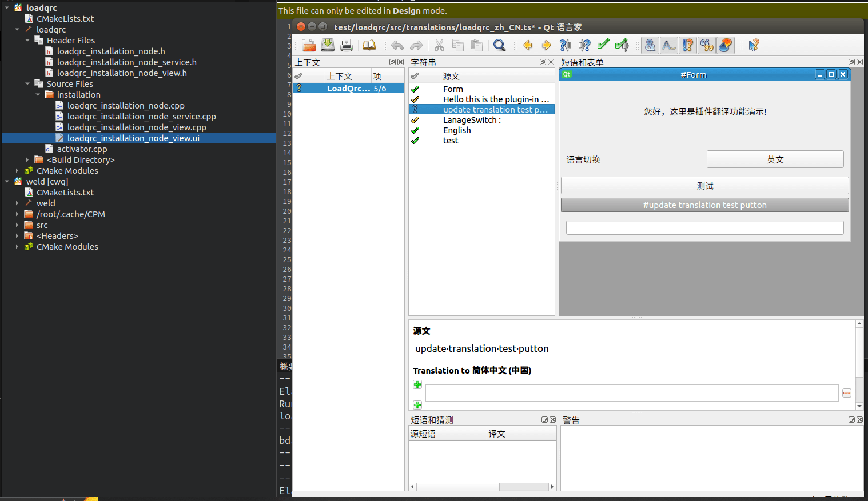The height and width of the screenshot is (501, 868).
Task: Toggle accelerator validation (& button)
Action: 650,45
